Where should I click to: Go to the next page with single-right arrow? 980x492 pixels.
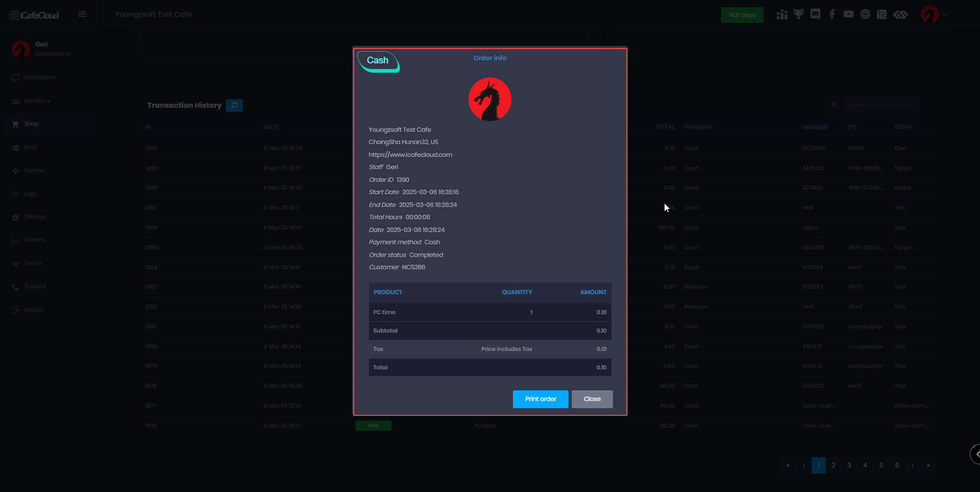point(913,465)
